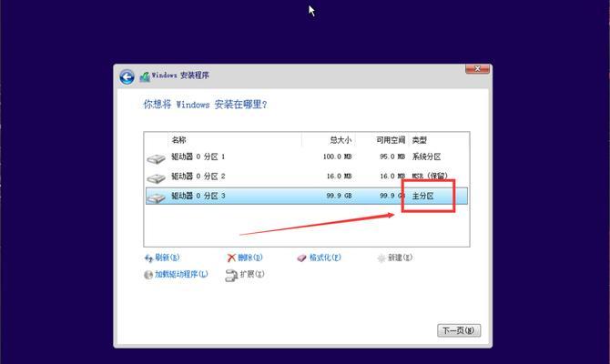Image resolution: width=610 pixels, height=364 pixels.
Task: Click the 主分区 type cell
Action: tap(422, 196)
